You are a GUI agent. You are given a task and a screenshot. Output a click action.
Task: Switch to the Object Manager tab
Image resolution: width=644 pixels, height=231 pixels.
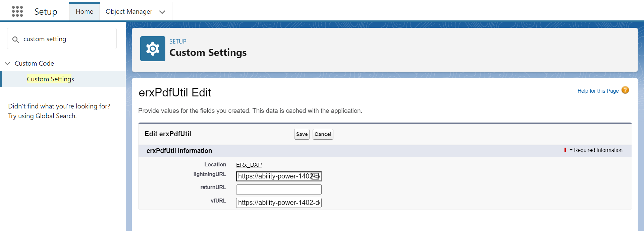coord(129,12)
